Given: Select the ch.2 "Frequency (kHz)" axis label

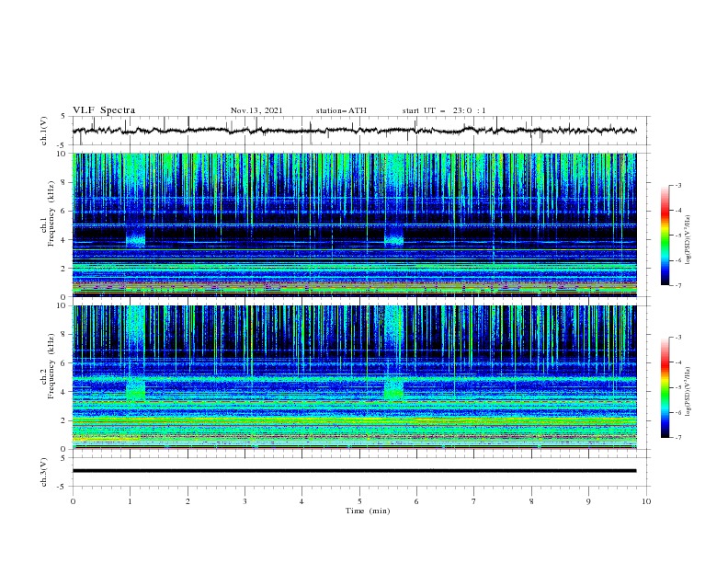Looking at the screenshot, I should point(51,366).
